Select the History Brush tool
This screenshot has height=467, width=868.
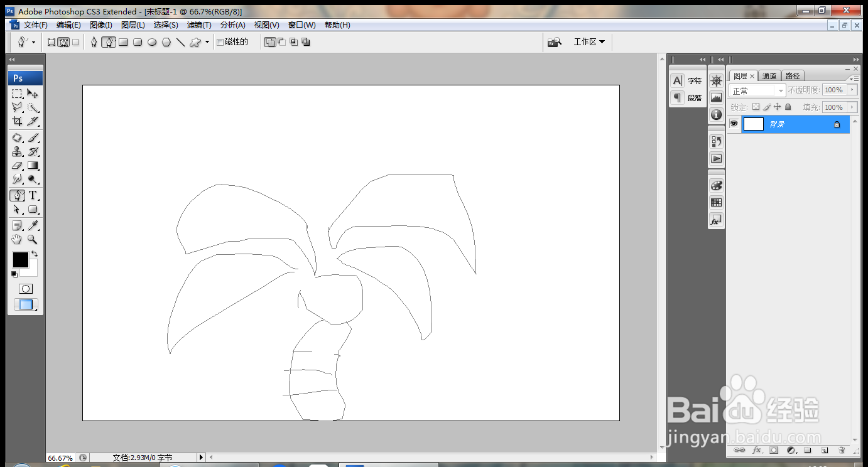click(33, 152)
